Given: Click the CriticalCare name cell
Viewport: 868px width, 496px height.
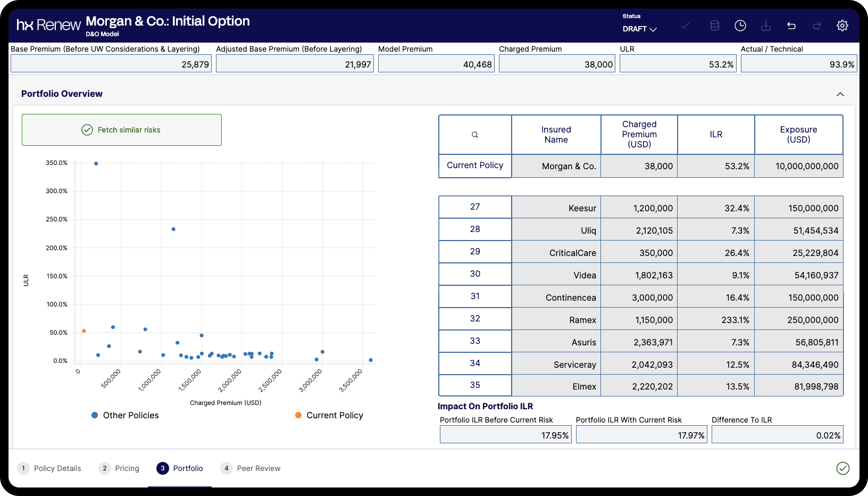Looking at the screenshot, I should tap(556, 253).
